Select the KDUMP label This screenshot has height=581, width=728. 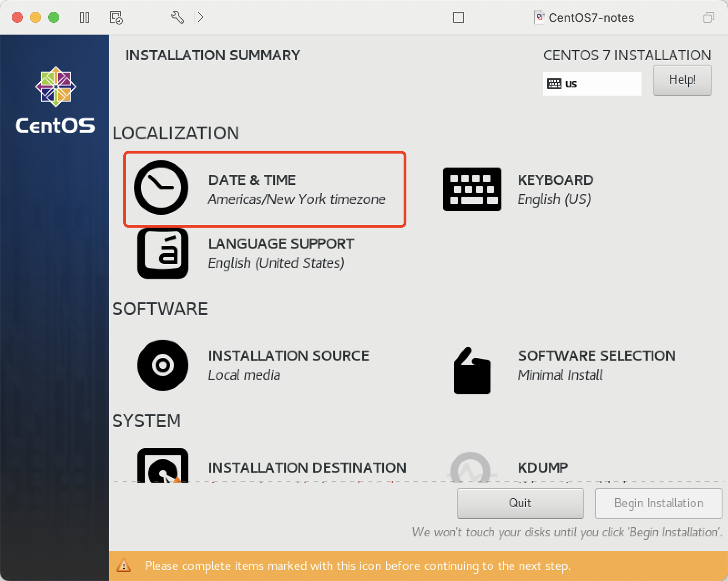(543, 468)
